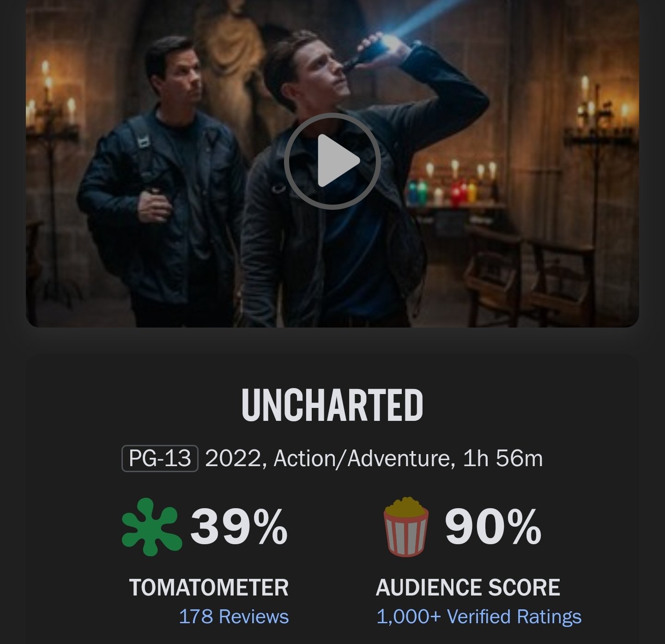Open the 178 Reviews link
Screen dimensions: 665x644
pyautogui.click(x=234, y=617)
